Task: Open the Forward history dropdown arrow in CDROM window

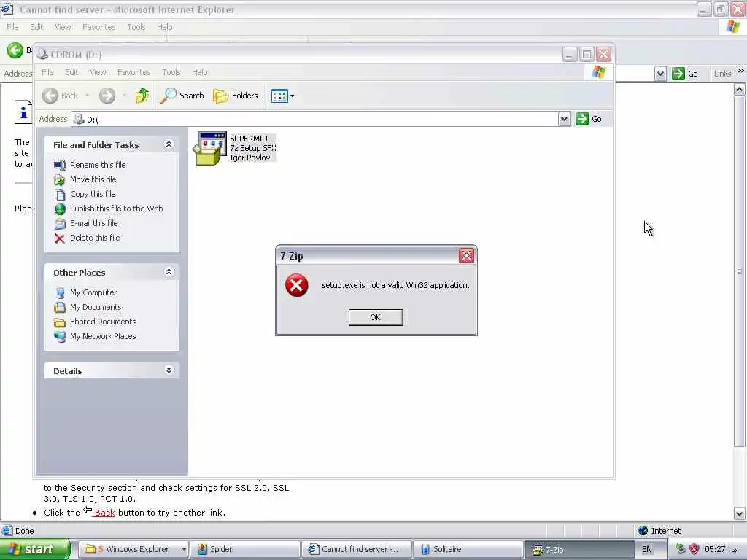Action: (124, 96)
